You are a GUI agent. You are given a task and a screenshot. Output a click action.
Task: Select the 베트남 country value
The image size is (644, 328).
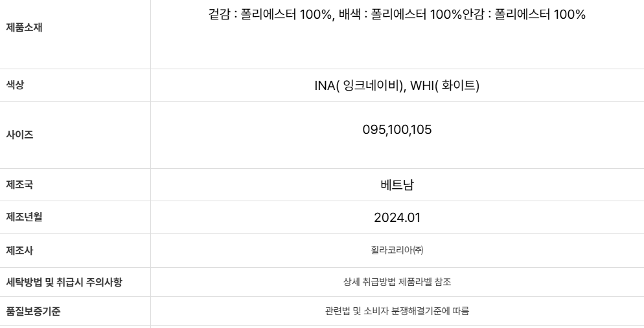[x=397, y=185]
